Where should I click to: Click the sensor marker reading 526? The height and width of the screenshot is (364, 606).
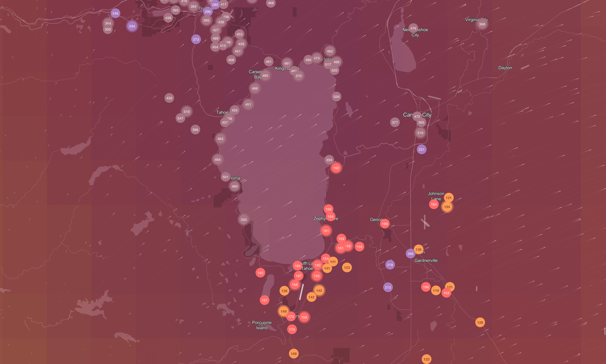[x=337, y=97]
